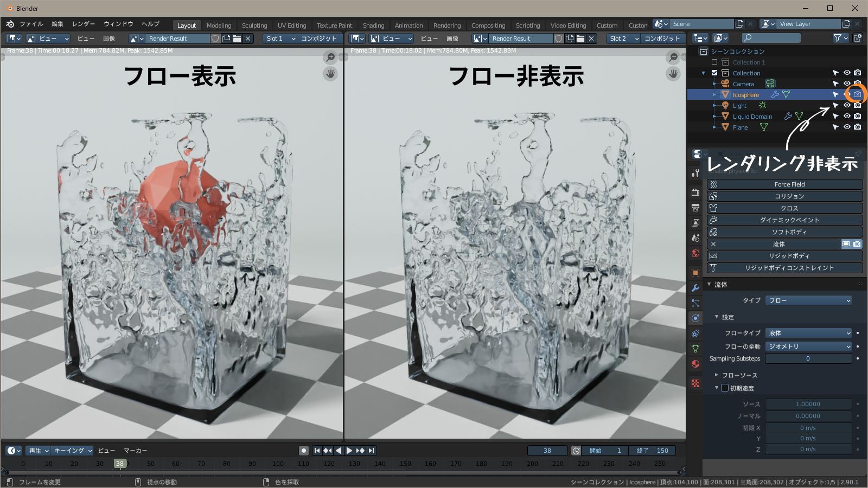Uncheck the 初期速度 checkbox
This screenshot has height=488, width=868.
click(x=725, y=388)
